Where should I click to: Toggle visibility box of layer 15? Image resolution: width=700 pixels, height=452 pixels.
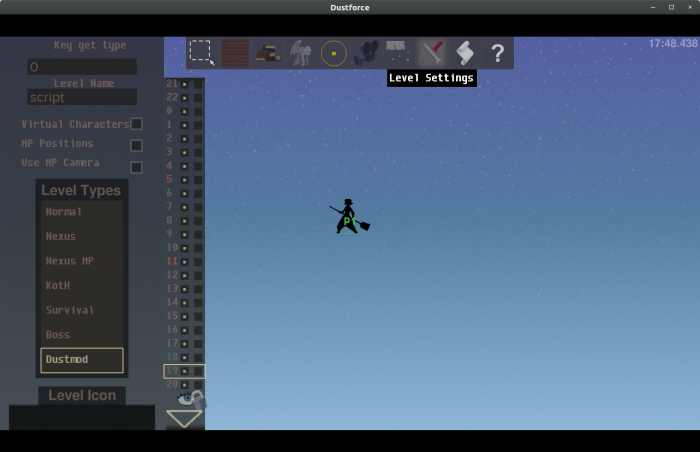[184, 316]
